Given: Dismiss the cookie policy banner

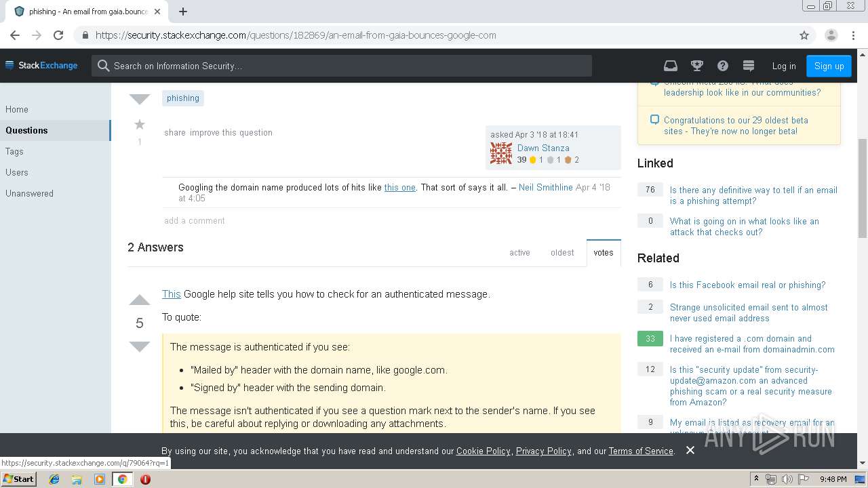Looking at the screenshot, I should tap(690, 450).
